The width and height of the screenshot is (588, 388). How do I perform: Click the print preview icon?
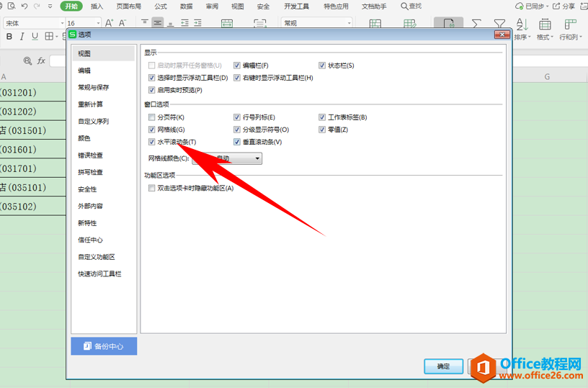pyautogui.click(x=12, y=6)
